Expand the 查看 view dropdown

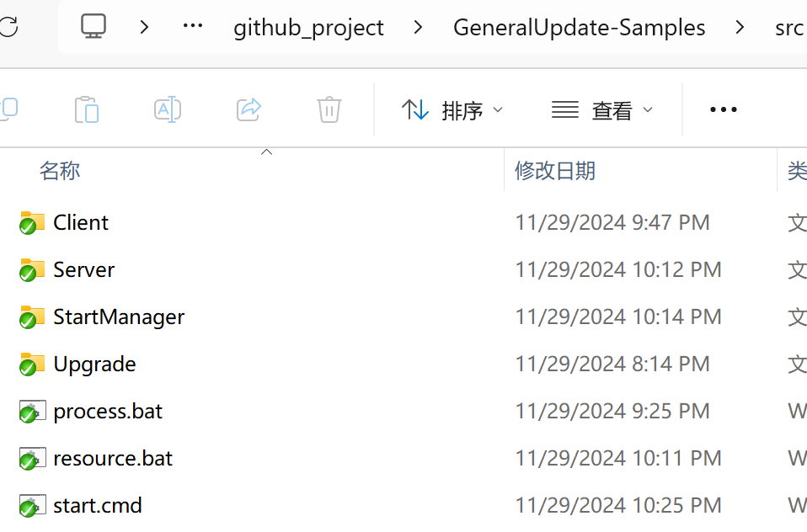point(602,110)
